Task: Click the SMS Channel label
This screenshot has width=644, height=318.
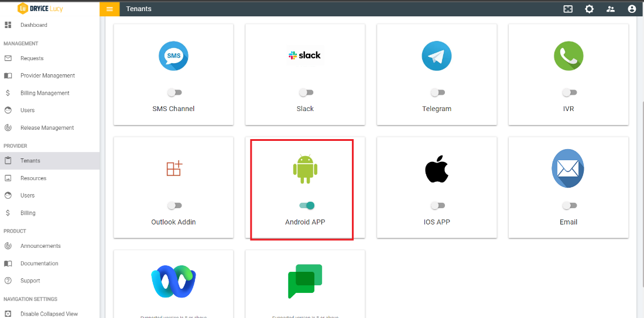Action: (173, 109)
